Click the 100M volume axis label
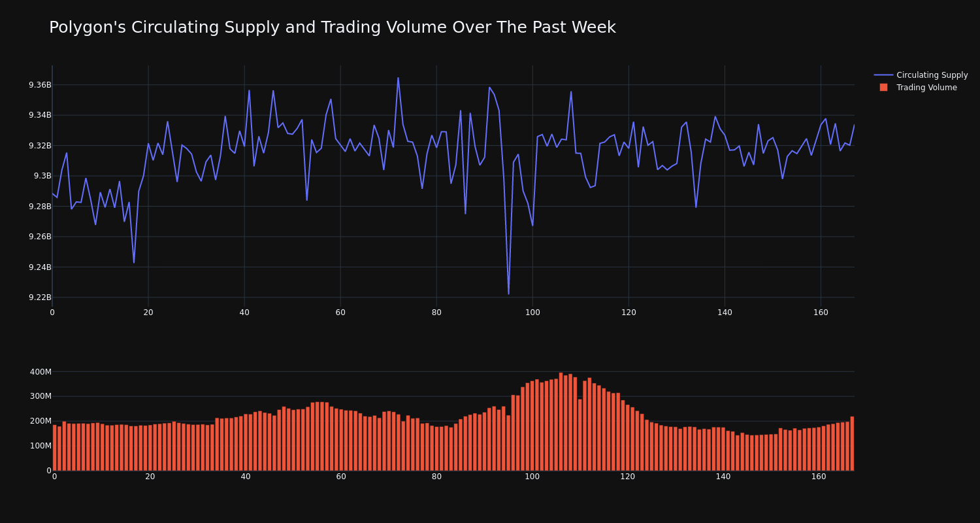 (41, 446)
